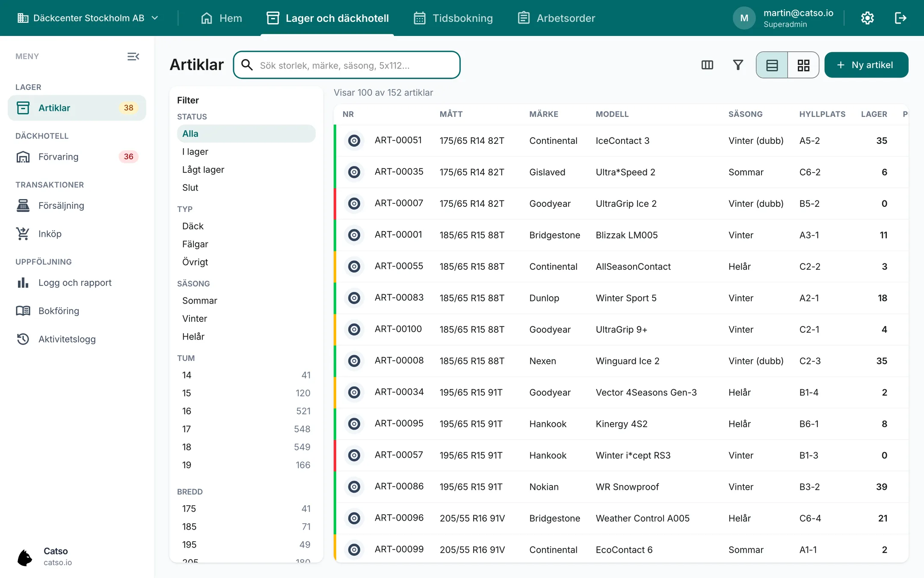Filter season by Helår
The image size is (924, 578).
tap(246, 337)
